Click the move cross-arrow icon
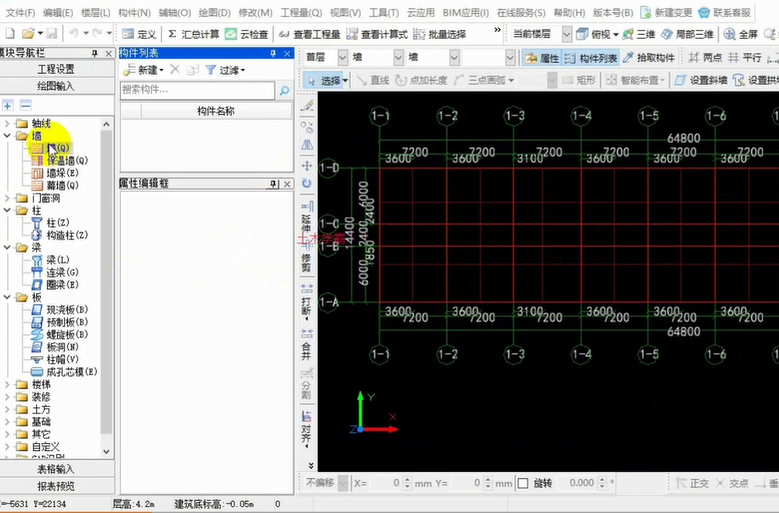The height and width of the screenshot is (513, 779). click(x=307, y=165)
